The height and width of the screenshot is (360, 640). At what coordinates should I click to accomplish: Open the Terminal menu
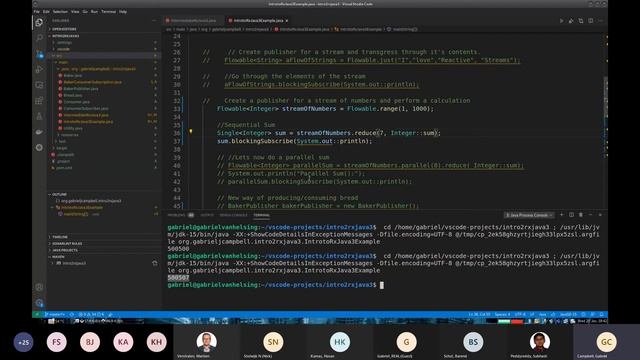pos(109,12)
